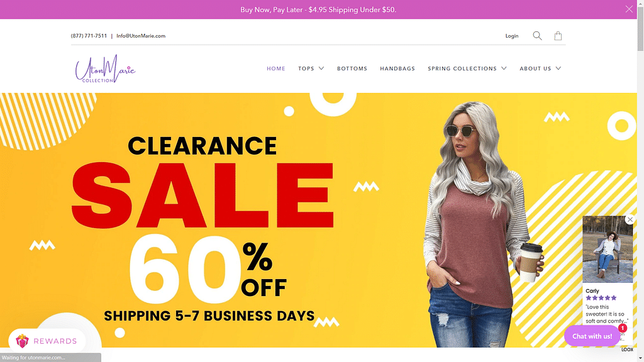Open Carly's sweater review photo

(x=608, y=250)
